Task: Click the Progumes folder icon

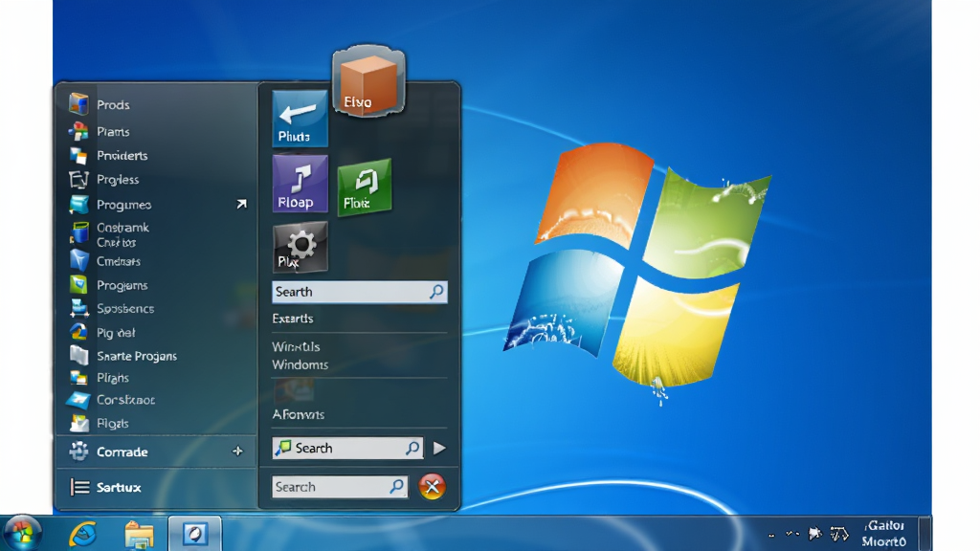Action: pyautogui.click(x=78, y=205)
